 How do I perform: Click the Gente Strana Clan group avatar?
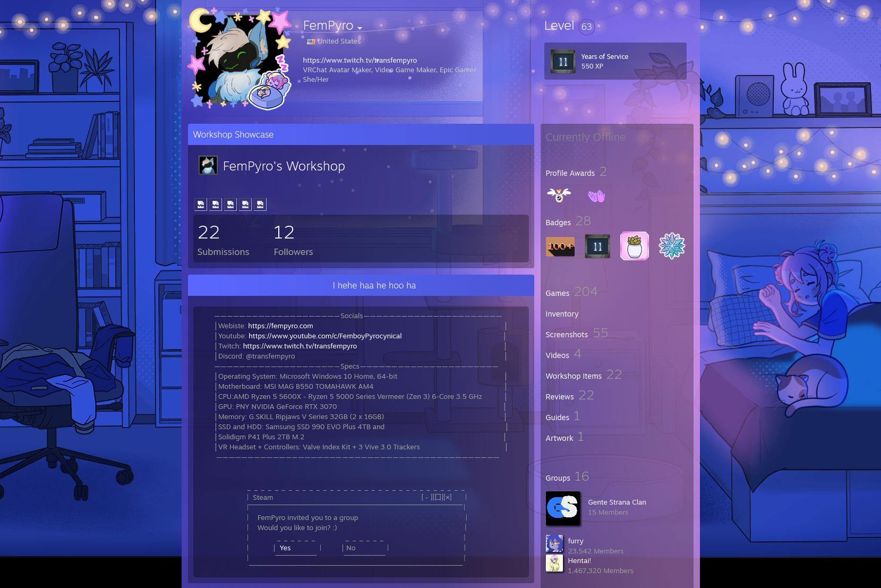coord(563,508)
